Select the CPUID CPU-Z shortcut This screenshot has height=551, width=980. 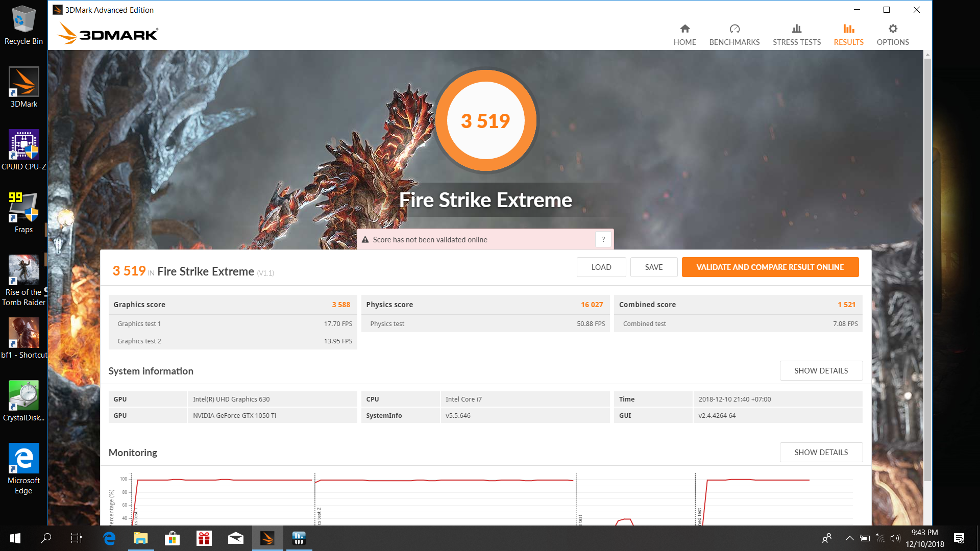23,151
